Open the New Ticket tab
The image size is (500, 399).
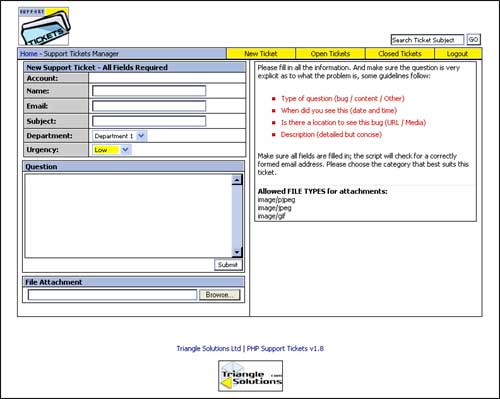(x=261, y=54)
